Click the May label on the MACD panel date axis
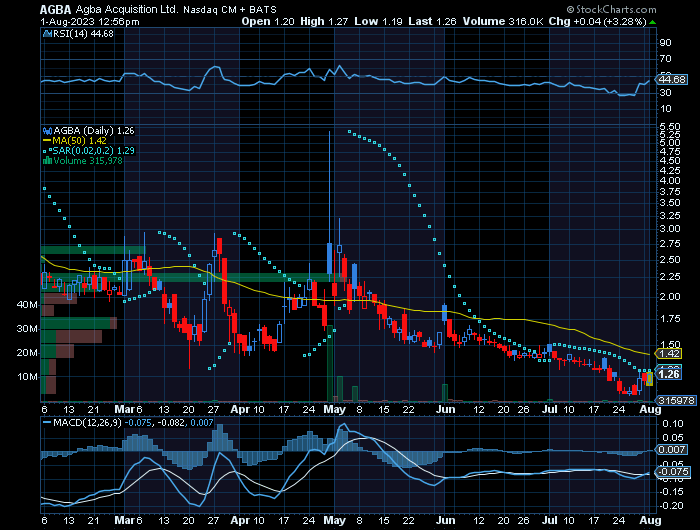Screen dimensions: 700x530 pos(335,520)
